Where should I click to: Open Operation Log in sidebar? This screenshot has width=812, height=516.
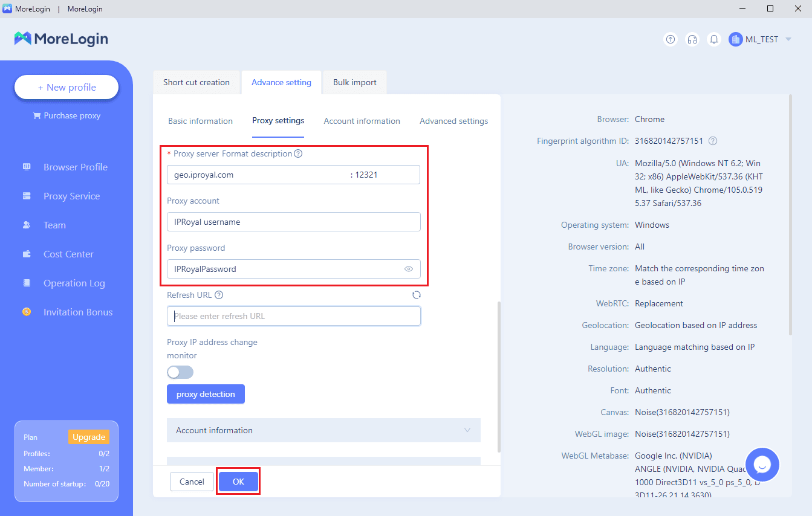point(74,283)
